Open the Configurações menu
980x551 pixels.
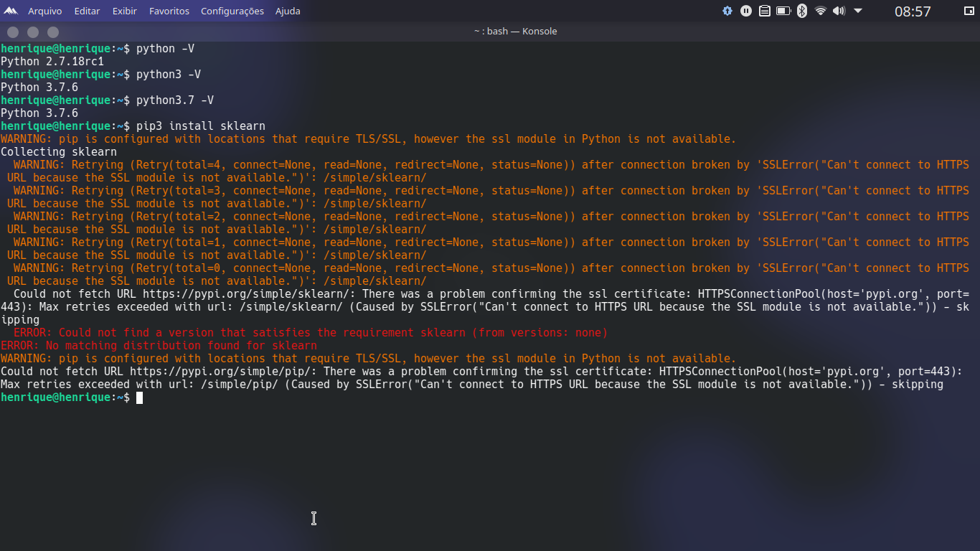coord(232,11)
